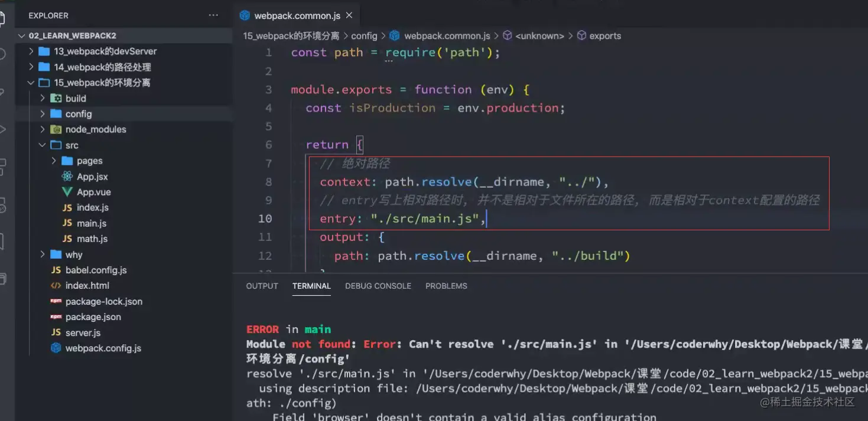Open App.jsx in the explorer
The height and width of the screenshot is (421, 868).
coord(92,177)
